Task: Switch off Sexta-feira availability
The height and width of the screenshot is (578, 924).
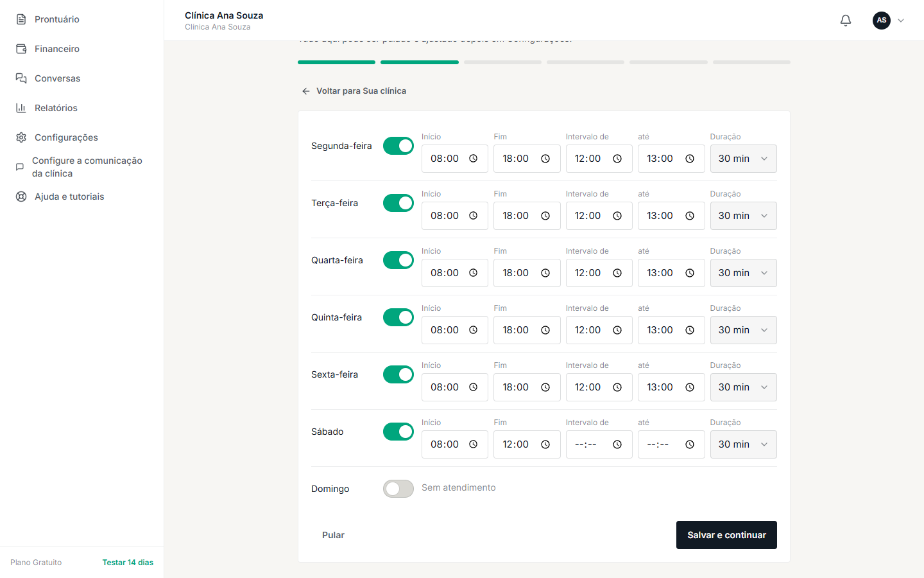Action: coord(398,374)
